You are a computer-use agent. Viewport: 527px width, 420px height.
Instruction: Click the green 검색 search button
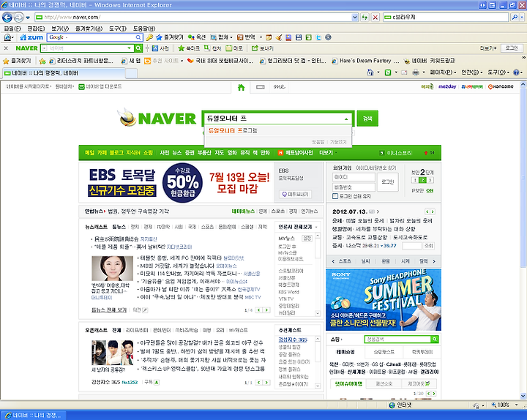click(367, 119)
